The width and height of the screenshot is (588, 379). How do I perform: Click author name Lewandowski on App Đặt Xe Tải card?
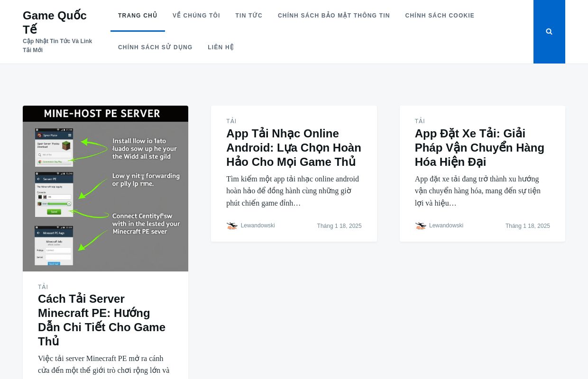coord(446,226)
